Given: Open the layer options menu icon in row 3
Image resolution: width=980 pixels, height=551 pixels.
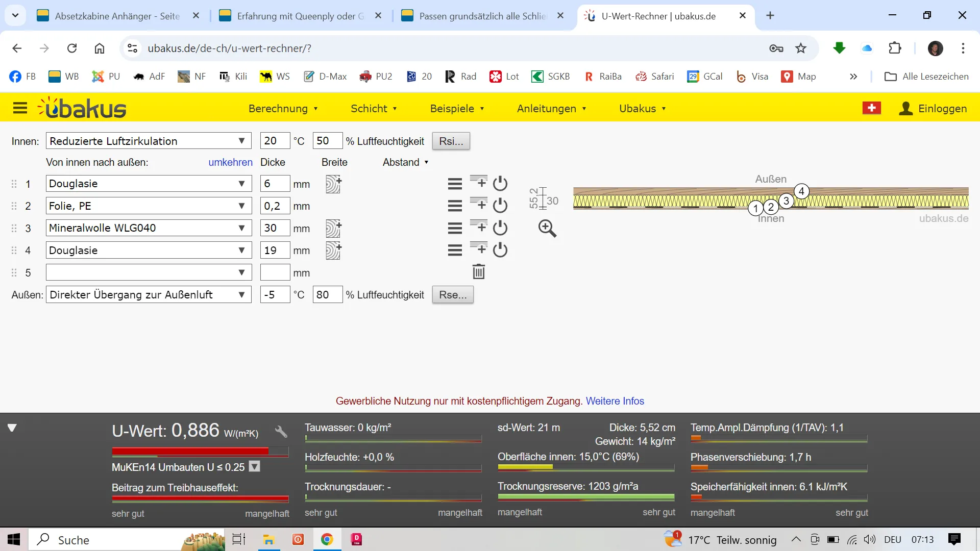Looking at the screenshot, I should [x=455, y=228].
